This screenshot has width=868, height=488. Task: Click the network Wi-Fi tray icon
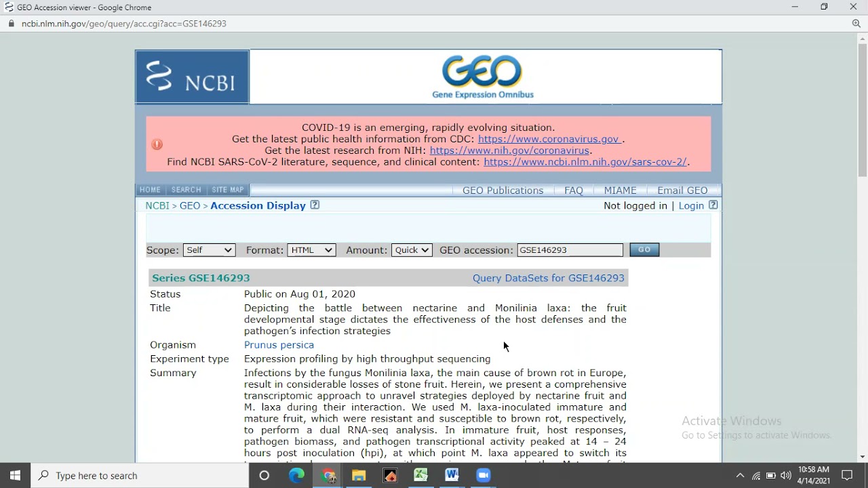click(x=756, y=476)
